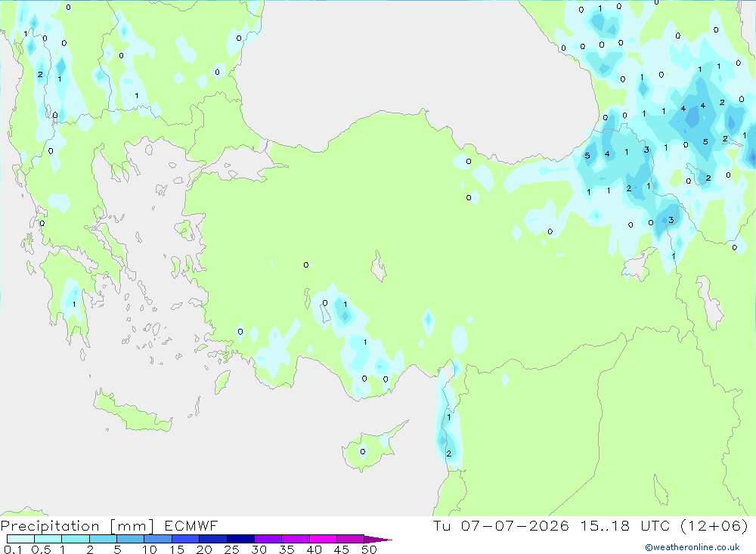Click the '15' legend scale label
Image resolution: width=756 pixels, height=554 pixels.
[x=177, y=549]
